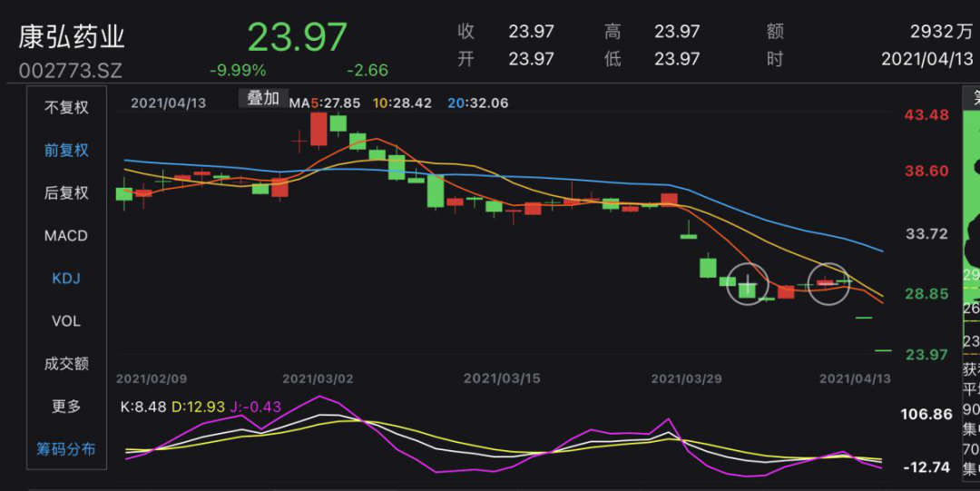Click MA5:27.85 moving average label
The height and width of the screenshot is (491, 980).
[324, 103]
